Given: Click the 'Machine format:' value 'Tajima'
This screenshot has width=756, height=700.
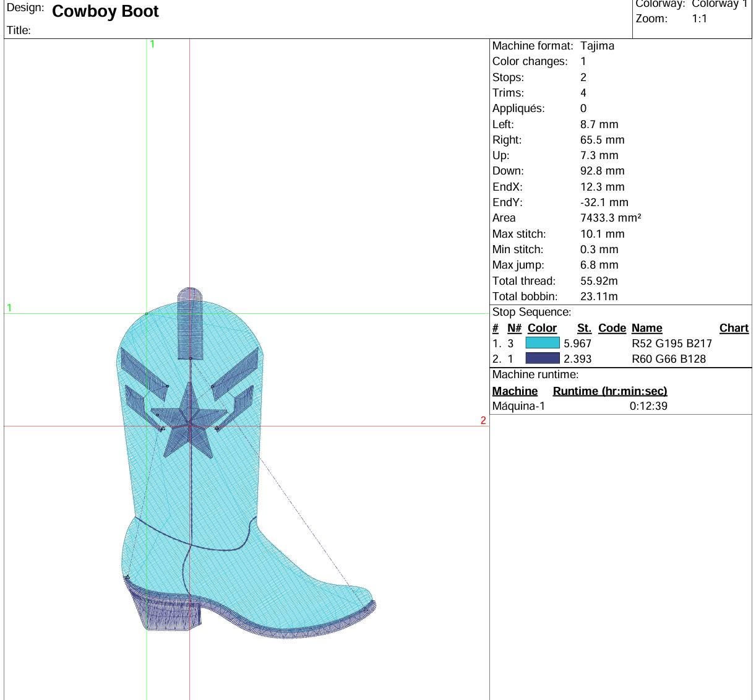Looking at the screenshot, I should tap(597, 46).
